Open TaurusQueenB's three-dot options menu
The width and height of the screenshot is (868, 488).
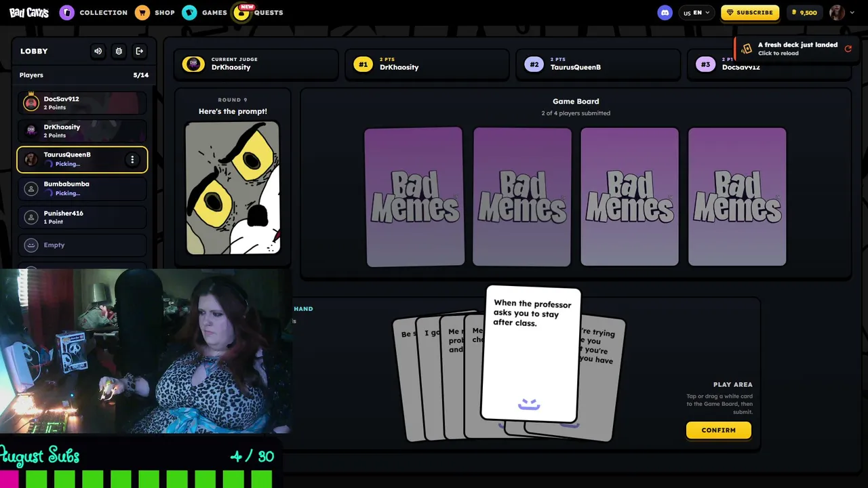[132, 160]
